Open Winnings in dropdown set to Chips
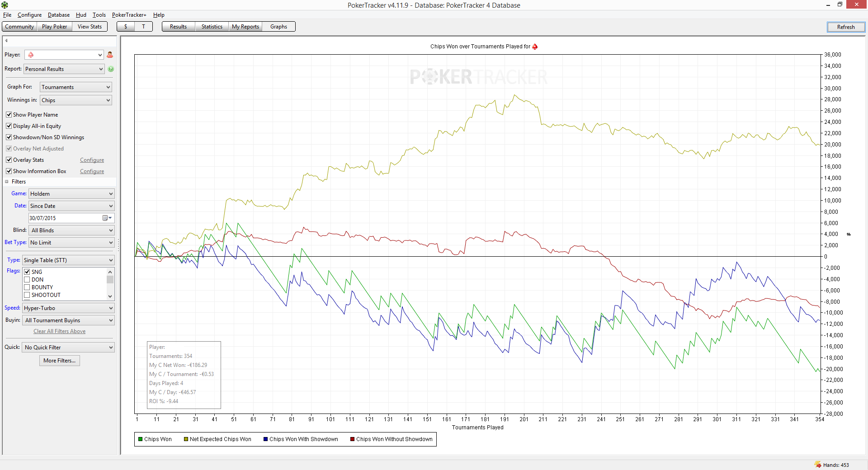This screenshot has width=868, height=470. pyautogui.click(x=76, y=100)
